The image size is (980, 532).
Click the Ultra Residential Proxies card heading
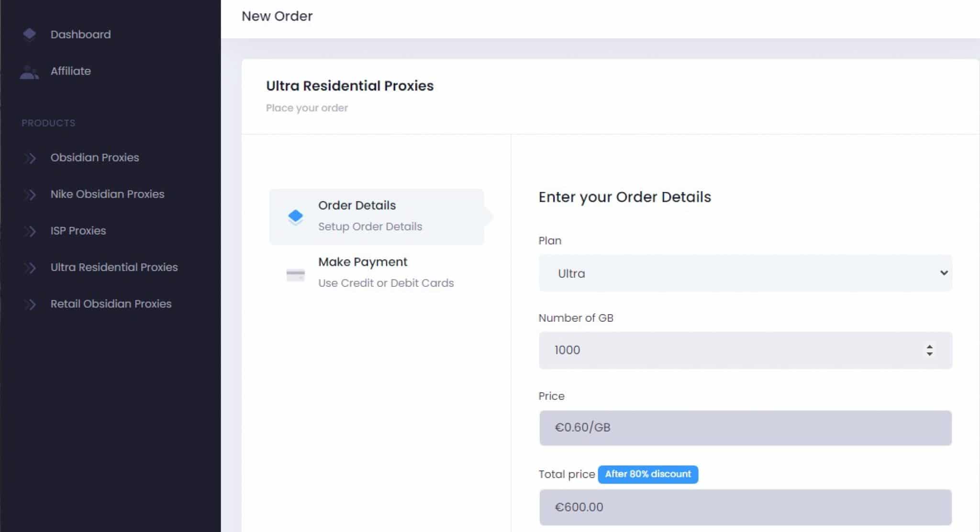(x=350, y=86)
